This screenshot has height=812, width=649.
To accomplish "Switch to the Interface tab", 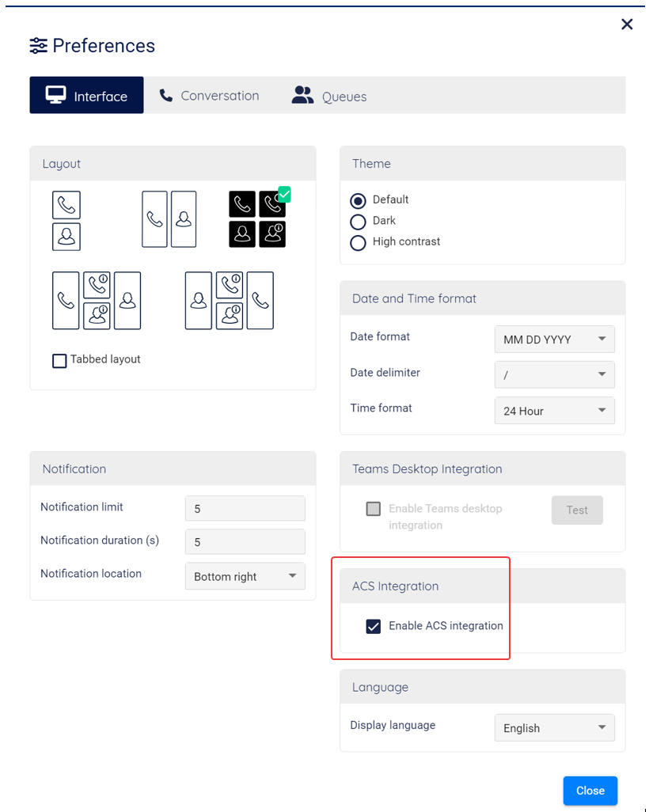I will pos(87,96).
